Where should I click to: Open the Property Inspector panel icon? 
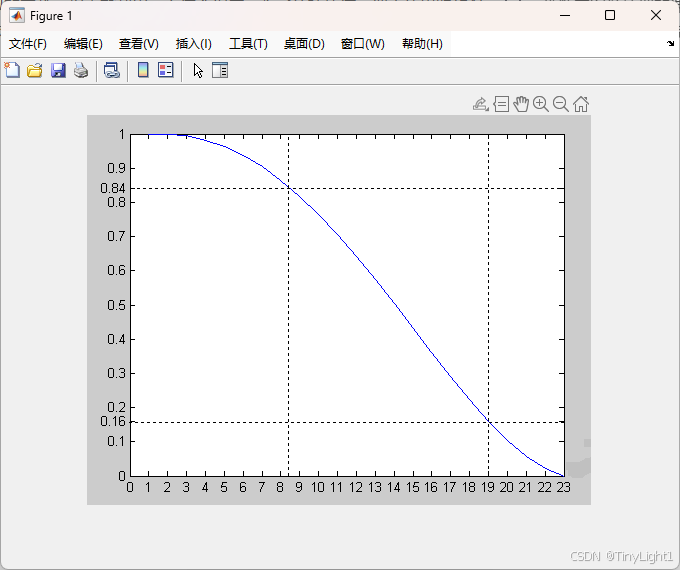(220, 70)
